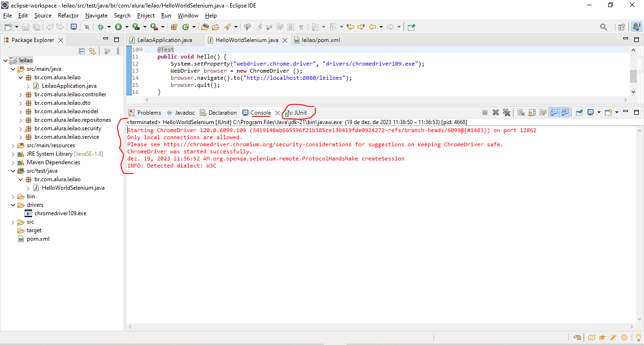Image resolution: width=644 pixels, height=345 pixels.
Task: Click the Open Type toolbar icon
Action: tap(205, 27)
